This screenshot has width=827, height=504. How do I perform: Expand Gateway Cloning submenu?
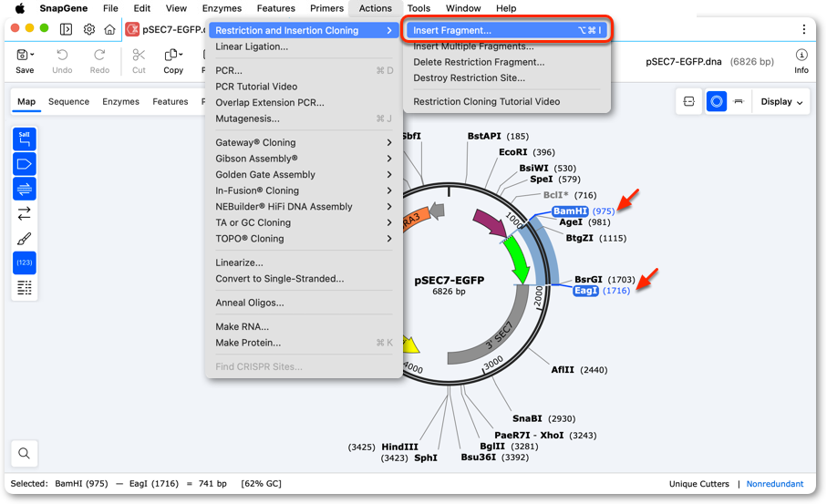pos(304,142)
